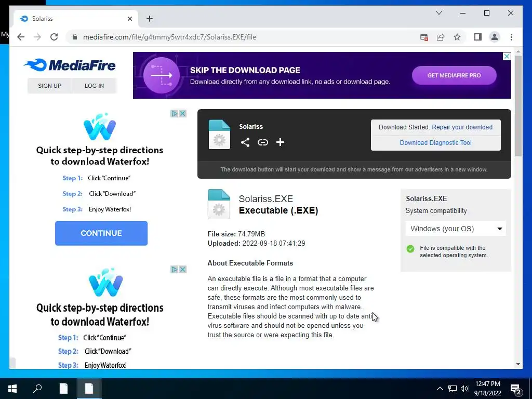
Task: Open the browser side panel
Action: click(x=478, y=37)
